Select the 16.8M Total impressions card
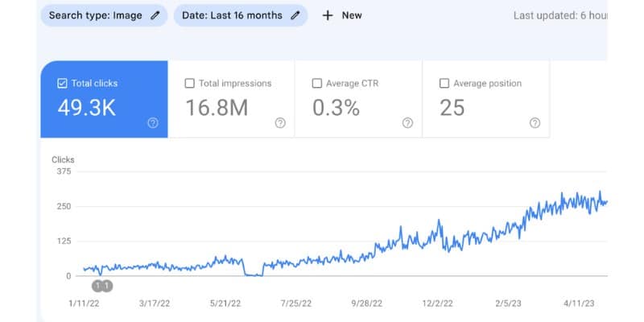The width and height of the screenshot is (644, 322). click(231, 99)
